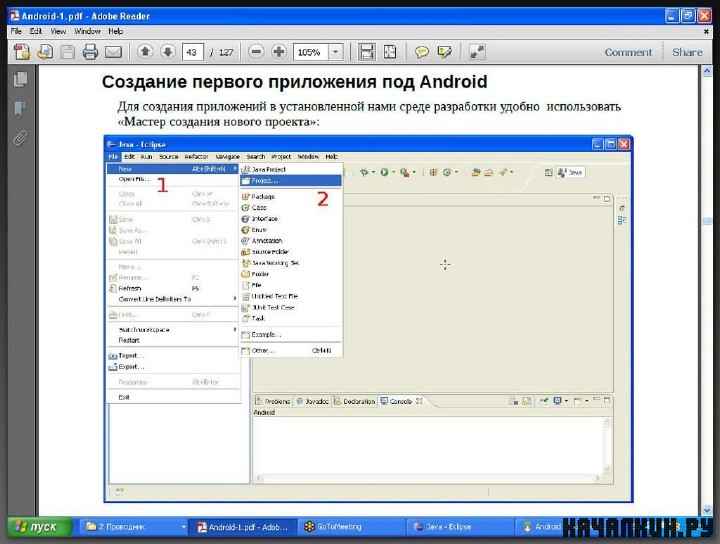Click the words «Мастер создания нового проекта»
Viewport: 720px width, 544px height.
(216, 122)
